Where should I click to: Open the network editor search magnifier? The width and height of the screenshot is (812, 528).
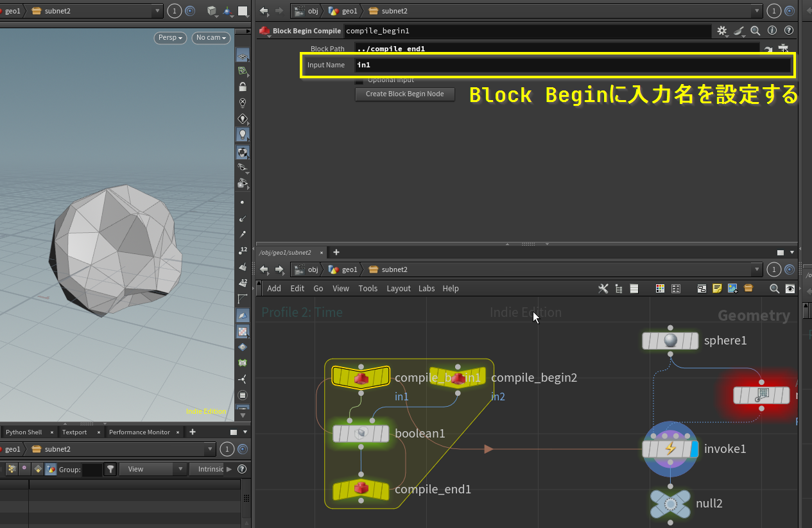tap(775, 289)
